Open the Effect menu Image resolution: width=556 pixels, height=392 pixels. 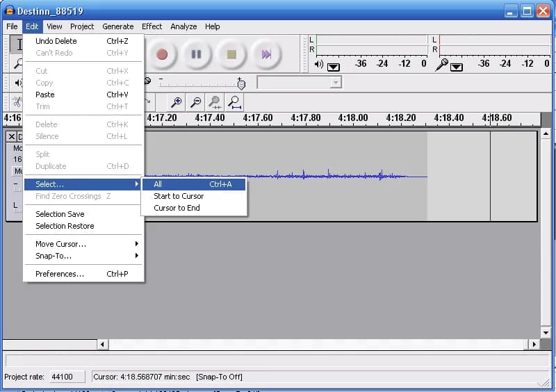tap(152, 26)
